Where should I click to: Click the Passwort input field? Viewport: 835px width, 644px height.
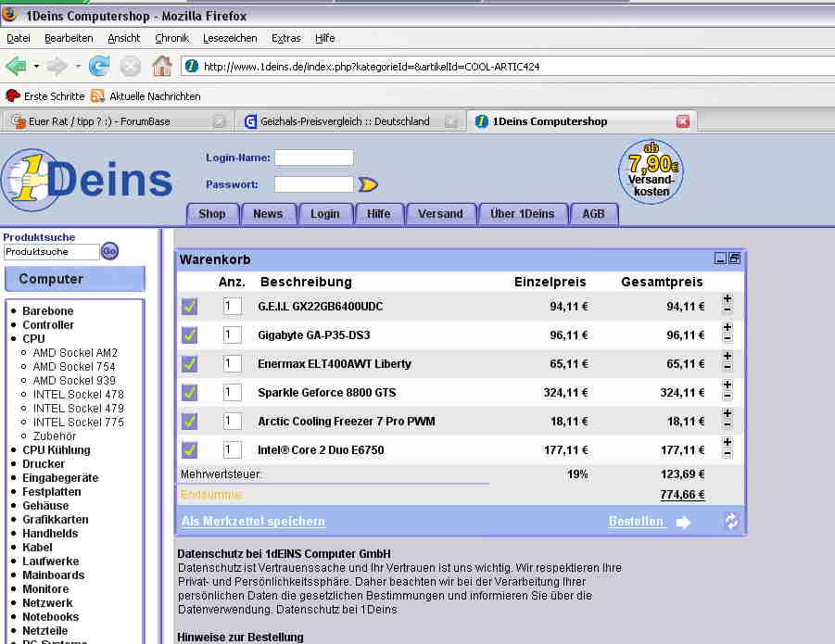313,184
